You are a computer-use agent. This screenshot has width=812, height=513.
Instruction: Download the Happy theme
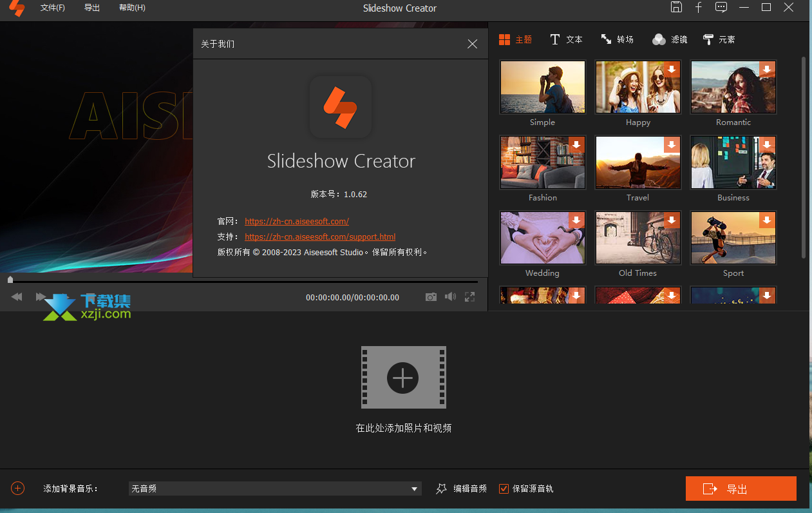(x=672, y=69)
